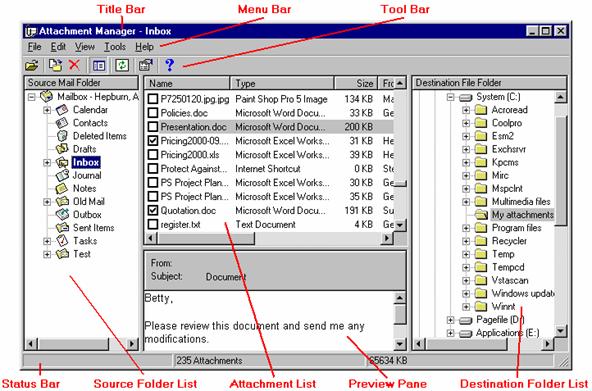Expand the Multimedia files folder node
The height and width of the screenshot is (391, 592).
point(466,202)
